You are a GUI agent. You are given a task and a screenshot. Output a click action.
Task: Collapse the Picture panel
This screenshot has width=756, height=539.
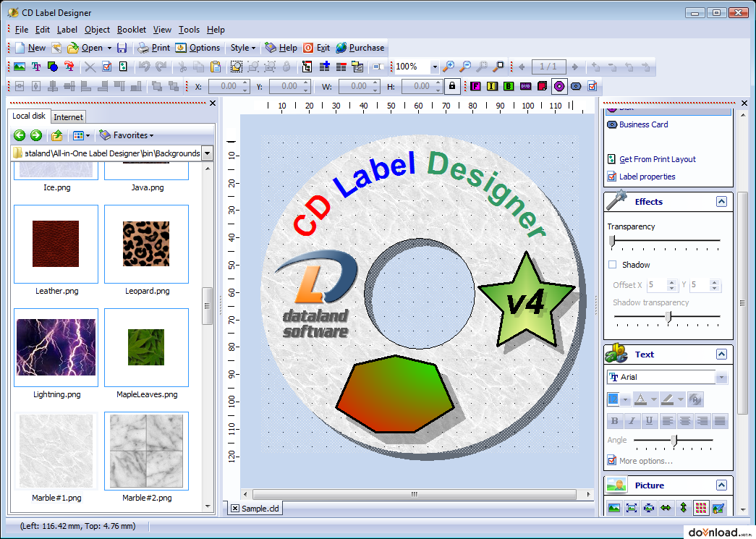pyautogui.click(x=721, y=485)
